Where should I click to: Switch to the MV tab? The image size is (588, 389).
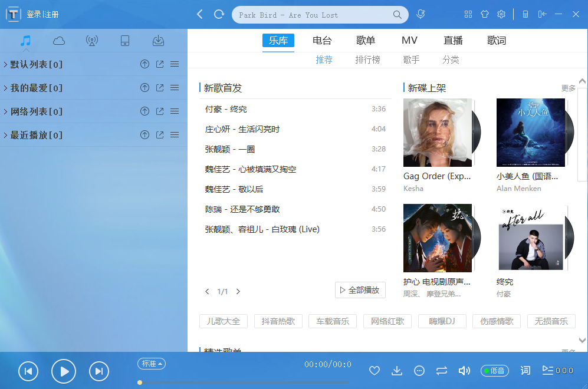[x=409, y=40]
